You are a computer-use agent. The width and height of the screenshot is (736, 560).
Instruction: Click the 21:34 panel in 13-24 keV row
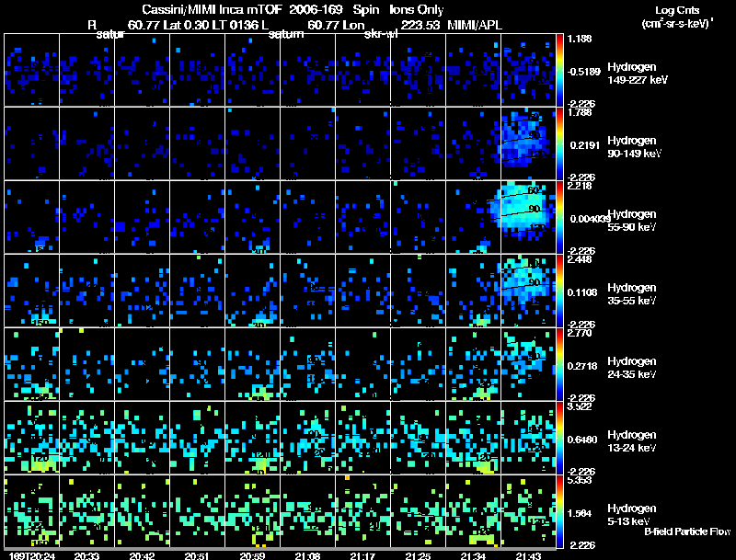(472, 438)
